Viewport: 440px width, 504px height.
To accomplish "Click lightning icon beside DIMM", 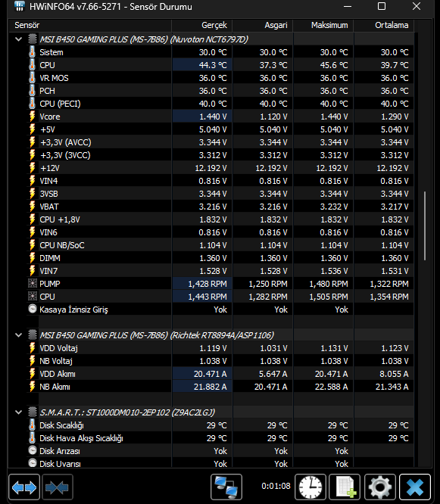I will pyautogui.click(x=32, y=258).
